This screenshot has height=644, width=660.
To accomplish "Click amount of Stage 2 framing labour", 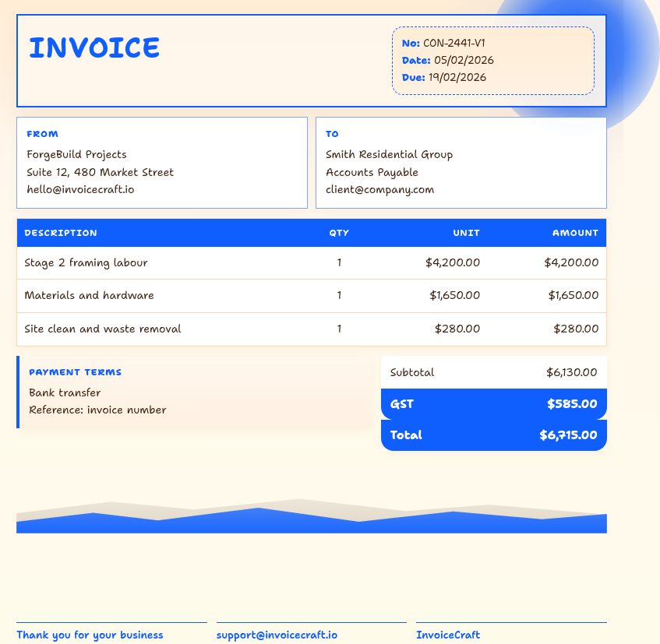I will (x=571, y=263).
